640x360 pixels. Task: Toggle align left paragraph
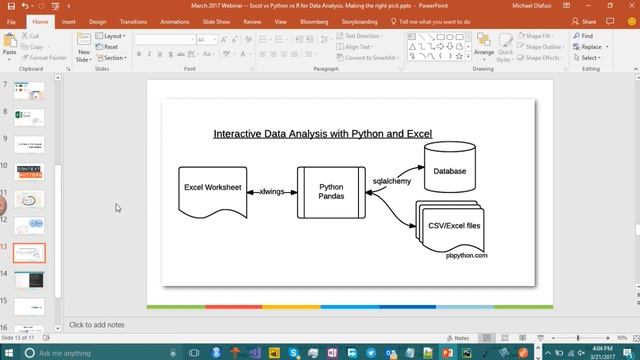click(262, 54)
